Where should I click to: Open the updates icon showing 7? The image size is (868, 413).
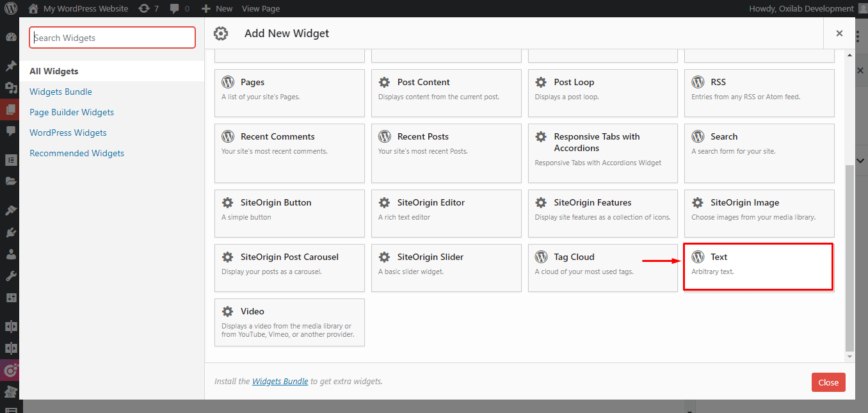(x=144, y=8)
